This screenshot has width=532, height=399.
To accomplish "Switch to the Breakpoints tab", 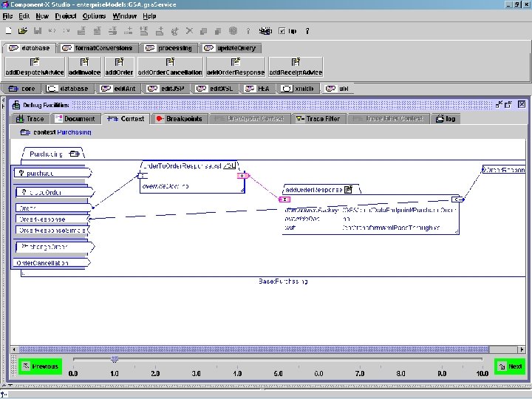I will click(x=179, y=119).
